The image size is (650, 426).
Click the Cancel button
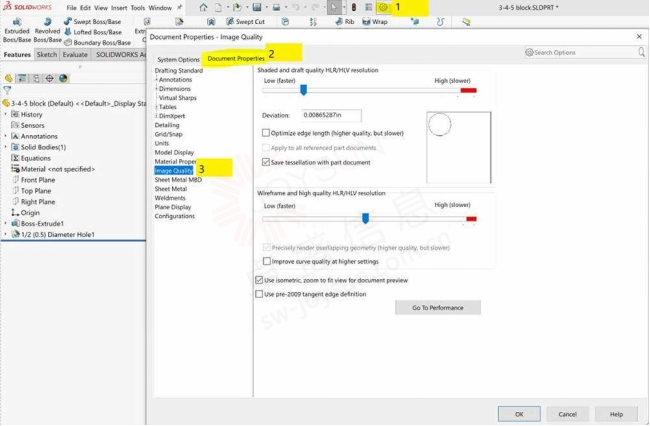[x=568, y=414]
